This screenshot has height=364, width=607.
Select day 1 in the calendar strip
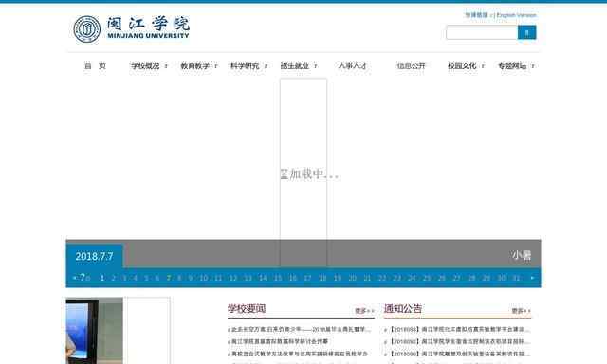pyautogui.click(x=102, y=278)
